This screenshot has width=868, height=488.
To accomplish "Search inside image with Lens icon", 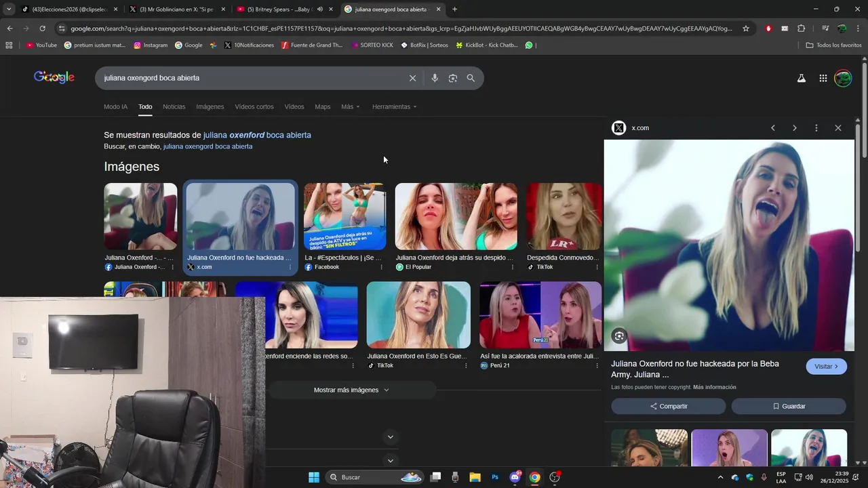I will (619, 335).
